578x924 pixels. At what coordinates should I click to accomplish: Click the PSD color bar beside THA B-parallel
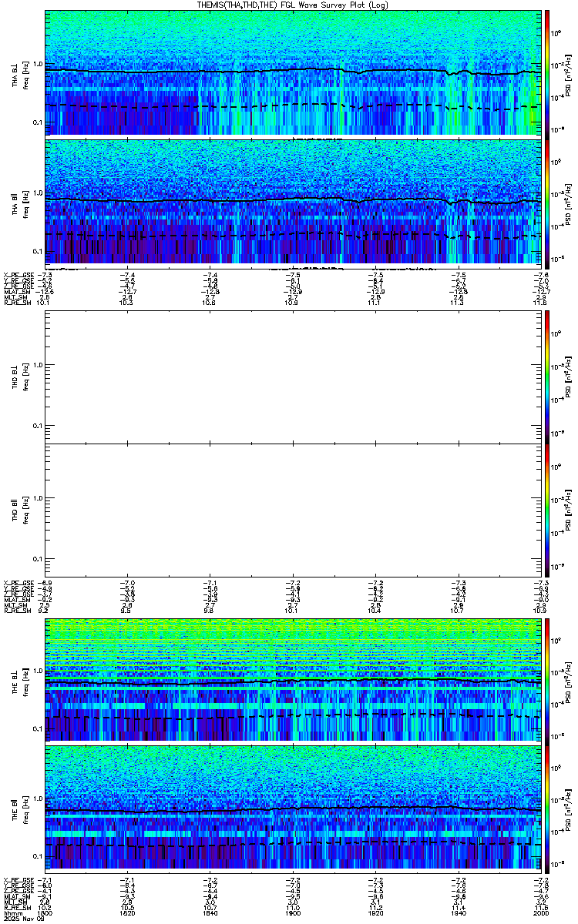(x=547, y=201)
